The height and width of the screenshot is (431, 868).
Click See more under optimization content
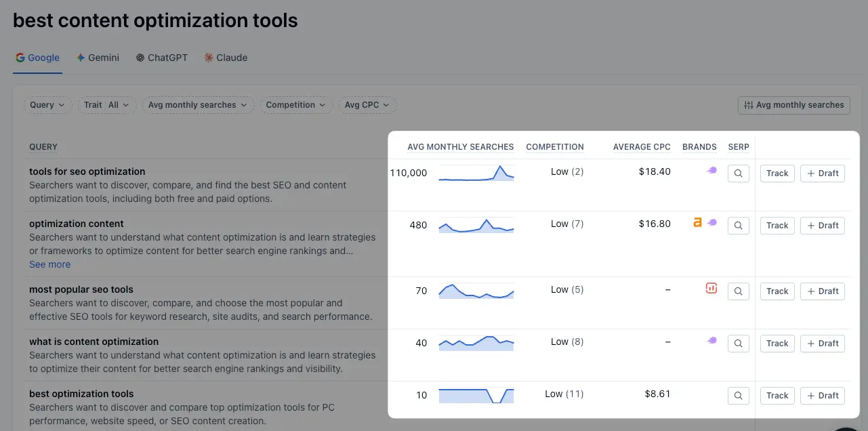[49, 264]
